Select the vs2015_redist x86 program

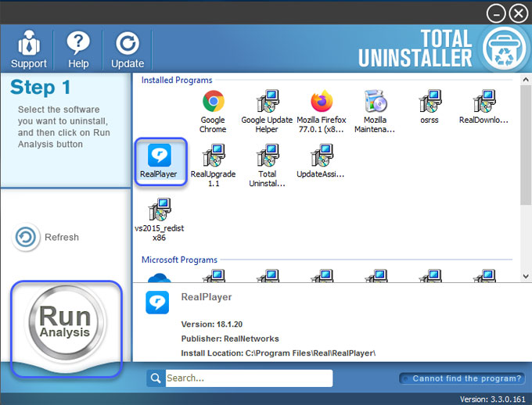[x=159, y=220]
